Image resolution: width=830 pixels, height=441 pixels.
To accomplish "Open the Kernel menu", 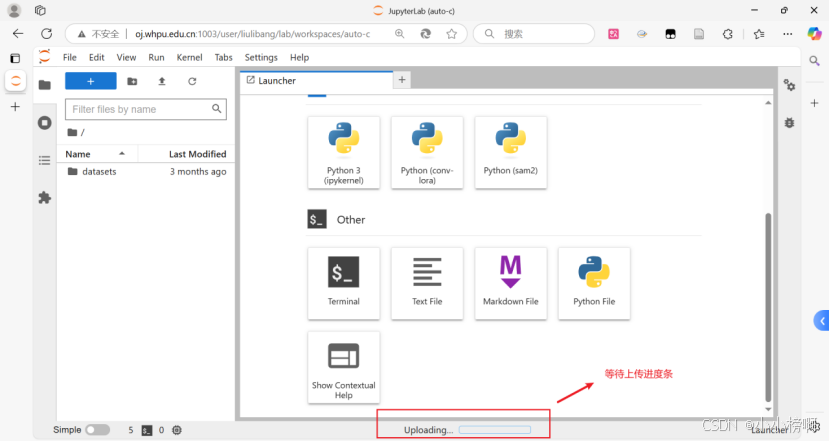I will click(190, 57).
